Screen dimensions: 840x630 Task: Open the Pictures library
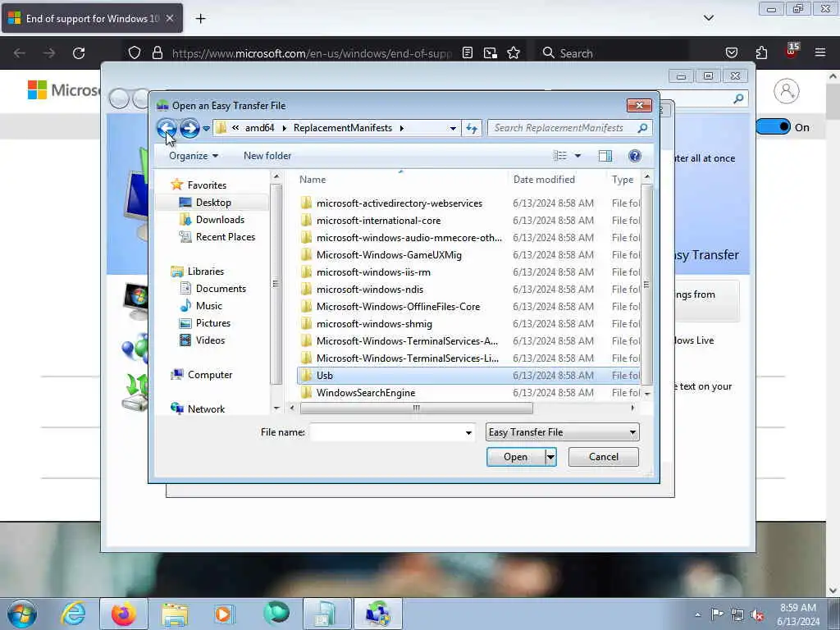pos(212,323)
